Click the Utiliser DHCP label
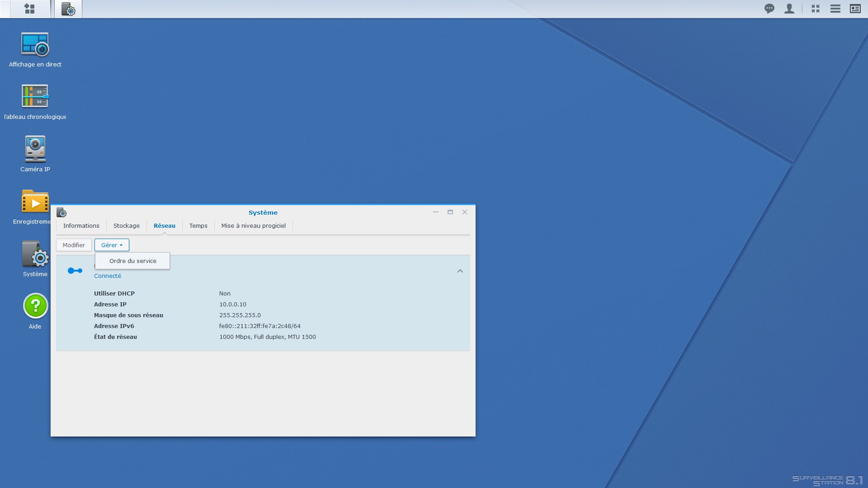Screen dimensions: 868x488 (x=114, y=293)
